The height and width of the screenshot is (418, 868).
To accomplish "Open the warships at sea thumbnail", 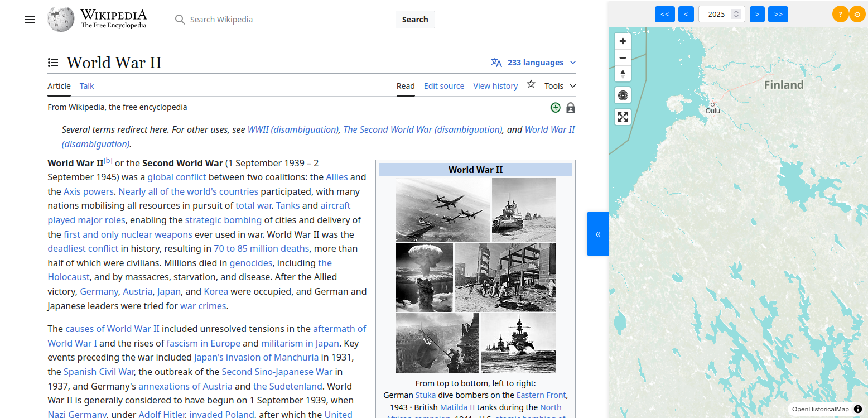I will [518, 343].
